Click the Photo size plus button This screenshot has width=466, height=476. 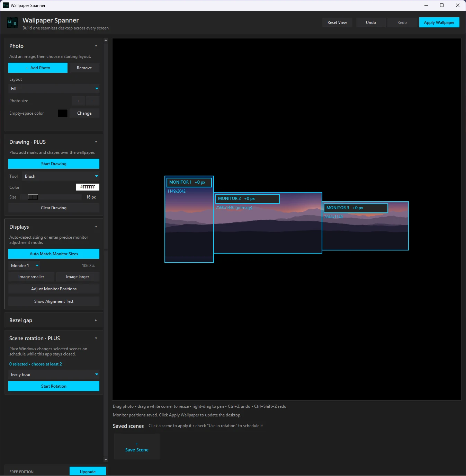pyautogui.click(x=78, y=101)
